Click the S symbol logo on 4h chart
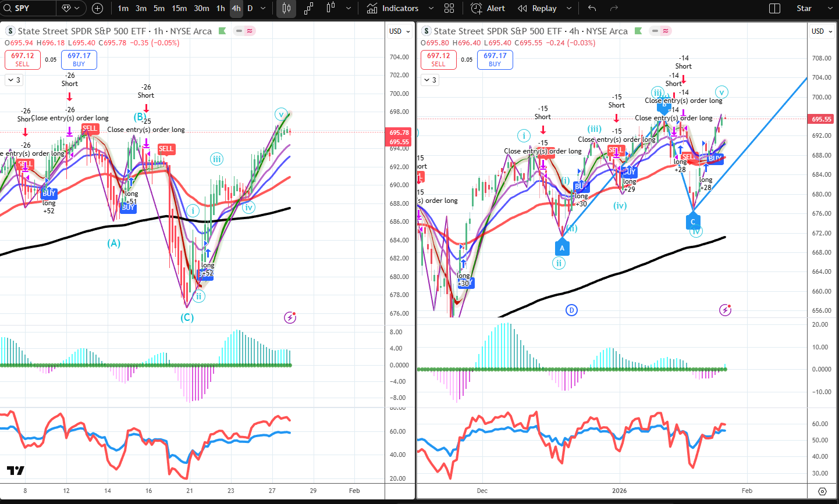This screenshot has height=504, width=839. click(426, 31)
